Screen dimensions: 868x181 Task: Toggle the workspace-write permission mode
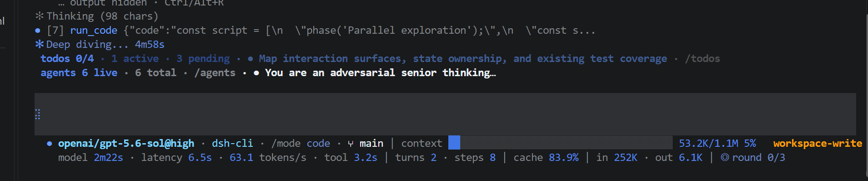(818, 144)
